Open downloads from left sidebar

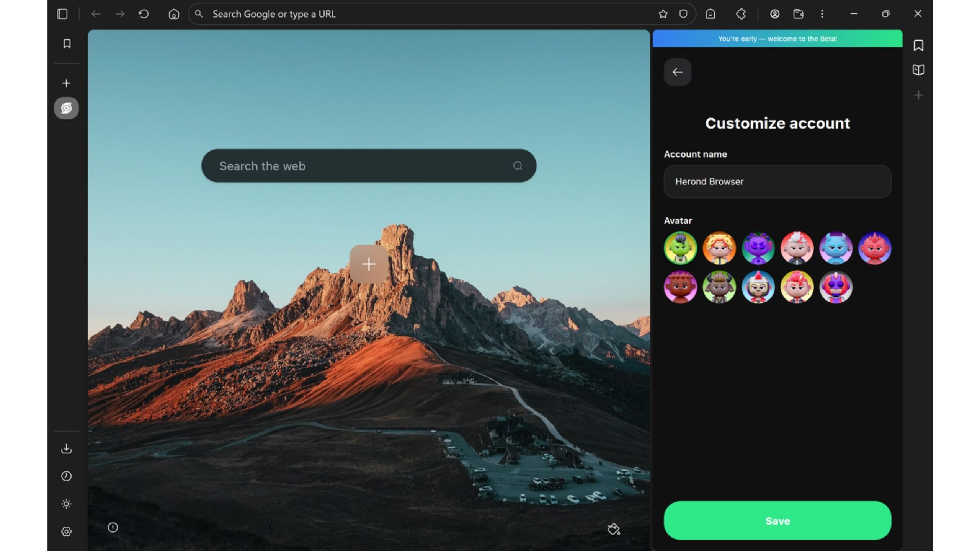[66, 448]
